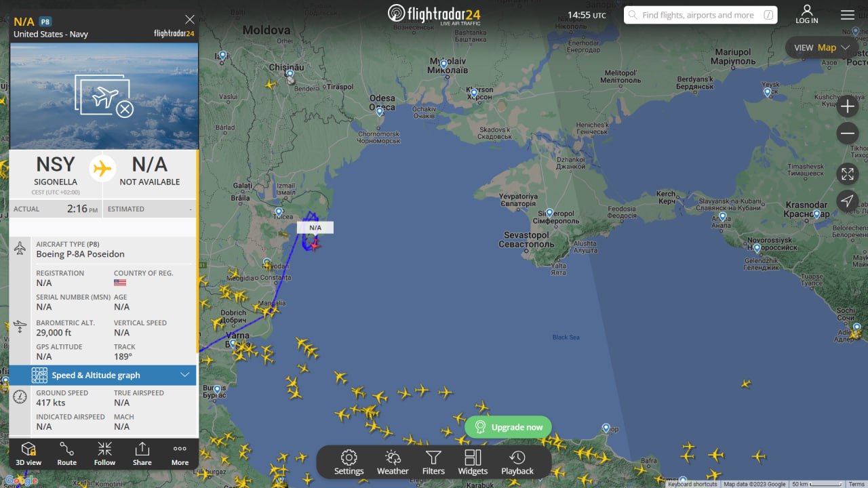Click the N/A callsign label on map
This screenshot has height=488, width=868.
pyautogui.click(x=315, y=228)
